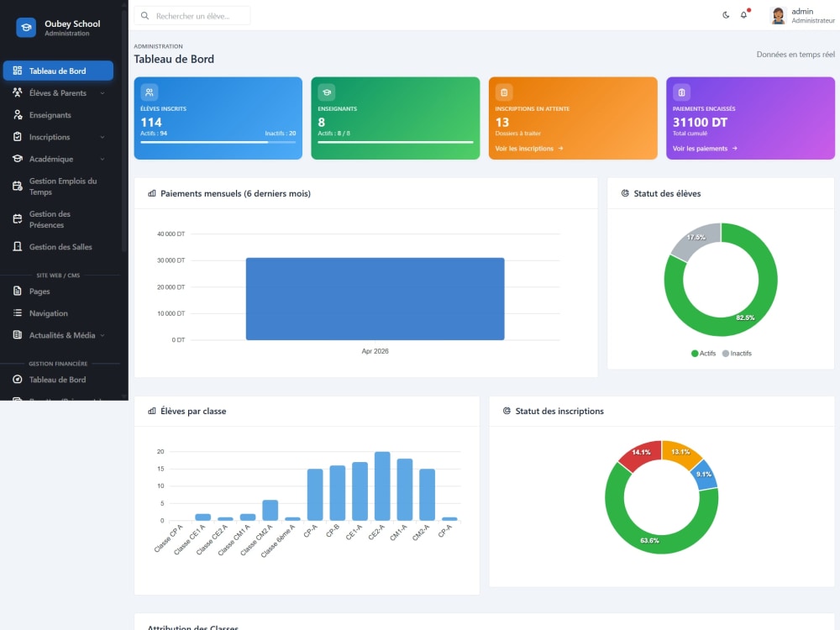Click the Inscriptions en attente card icon
840x630 pixels.
pyautogui.click(x=504, y=92)
